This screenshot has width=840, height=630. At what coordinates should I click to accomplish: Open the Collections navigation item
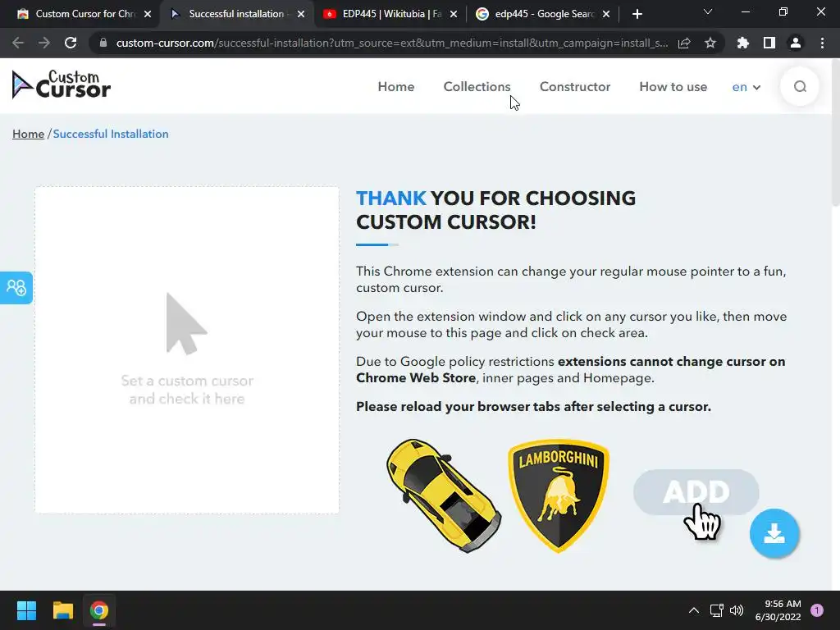tap(477, 87)
